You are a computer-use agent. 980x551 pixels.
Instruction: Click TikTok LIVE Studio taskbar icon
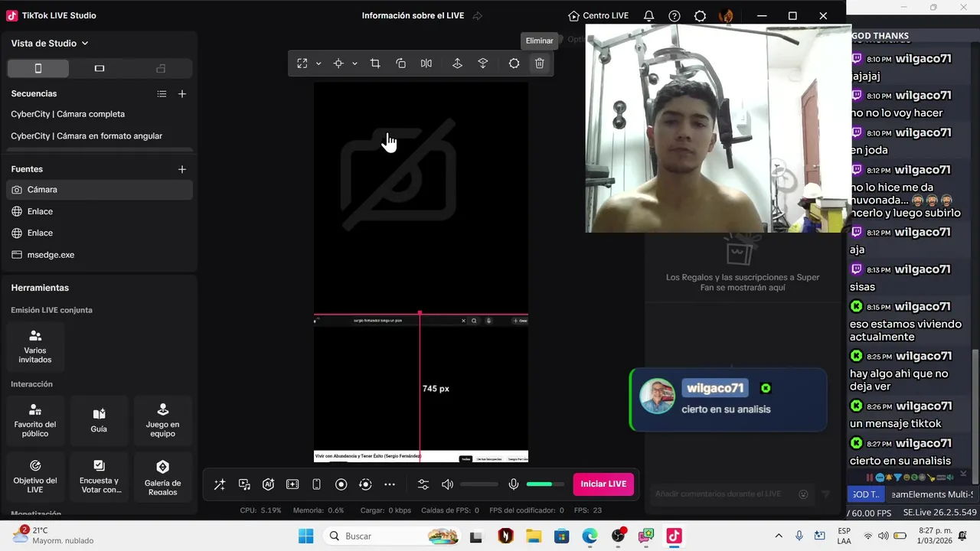coord(674,536)
